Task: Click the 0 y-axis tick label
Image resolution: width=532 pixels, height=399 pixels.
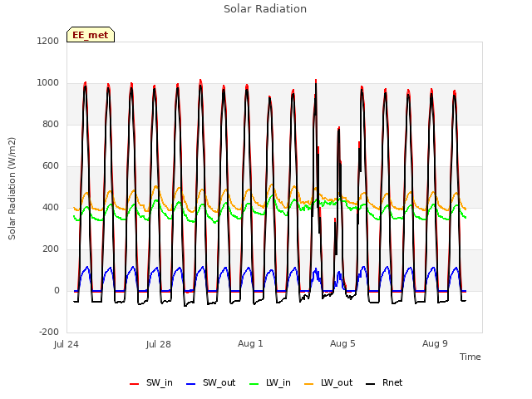Action: point(57,291)
